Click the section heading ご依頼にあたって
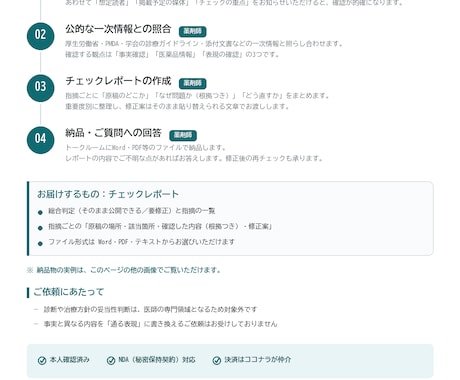This screenshot has width=460, height=380. [x=69, y=292]
